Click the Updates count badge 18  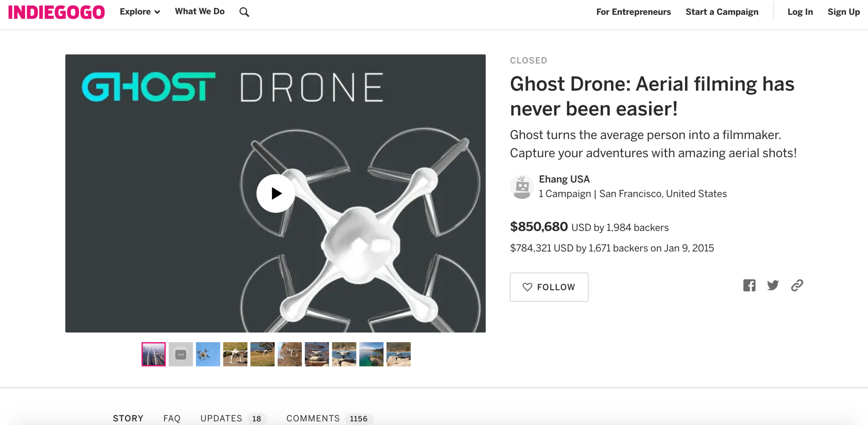[x=257, y=419]
